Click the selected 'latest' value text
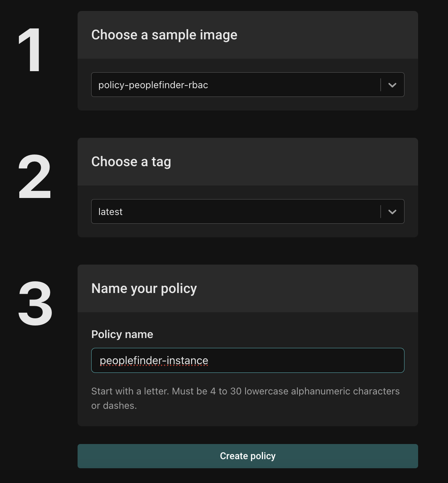 110,212
